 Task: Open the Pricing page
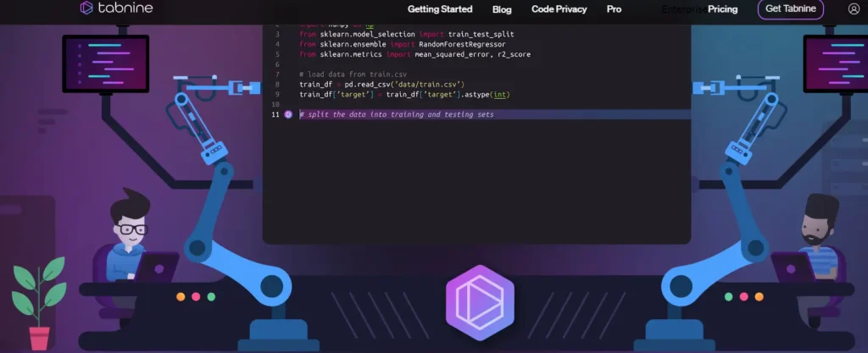[x=722, y=8]
